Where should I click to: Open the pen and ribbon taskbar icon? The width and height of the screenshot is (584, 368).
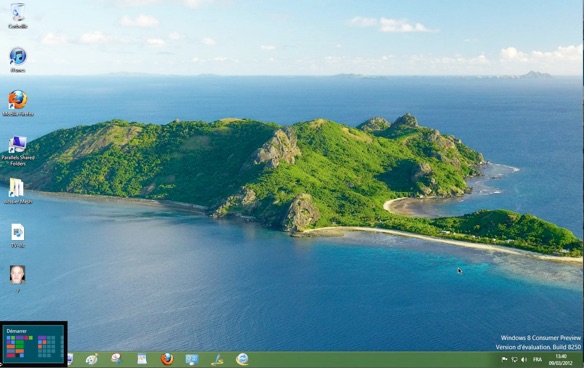[217, 359]
